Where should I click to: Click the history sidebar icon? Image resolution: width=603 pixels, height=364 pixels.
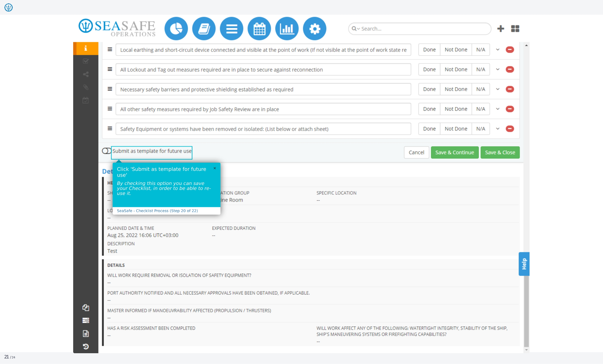tap(86, 346)
